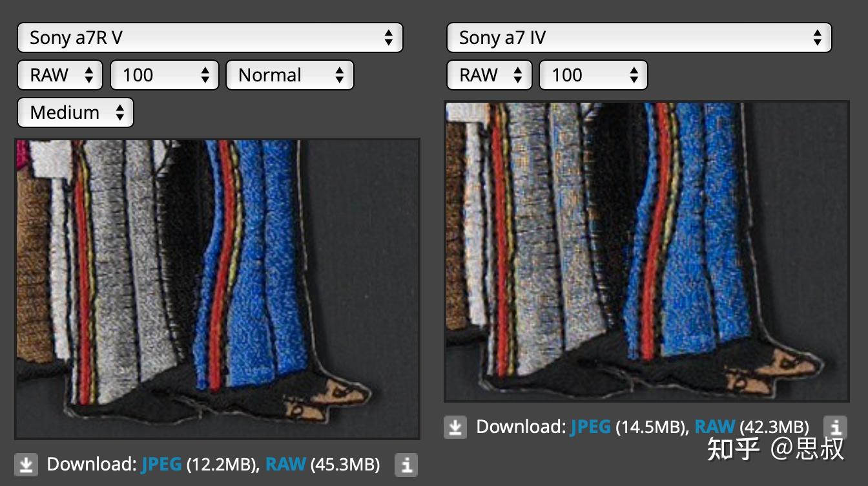Change right panel RAW format selector

click(489, 75)
